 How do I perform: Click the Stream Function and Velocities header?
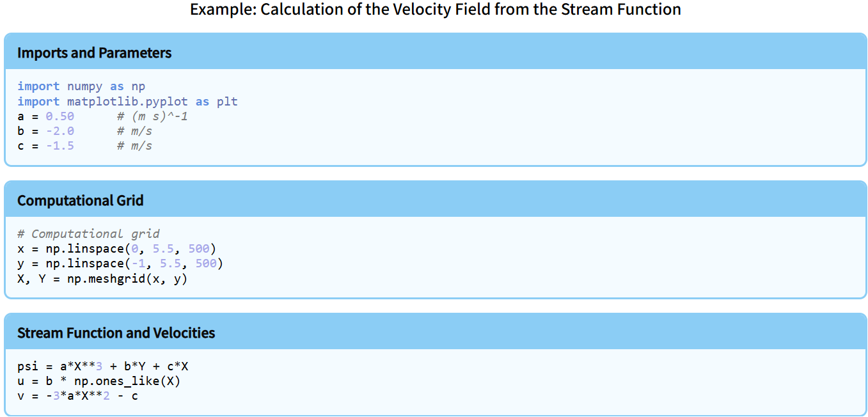[x=116, y=333]
